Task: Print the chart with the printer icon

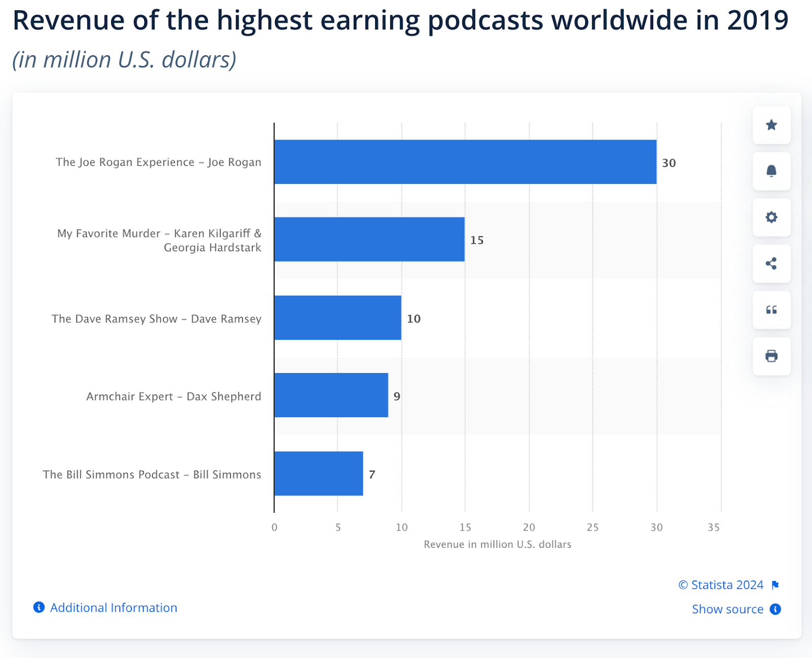Action: click(x=771, y=356)
